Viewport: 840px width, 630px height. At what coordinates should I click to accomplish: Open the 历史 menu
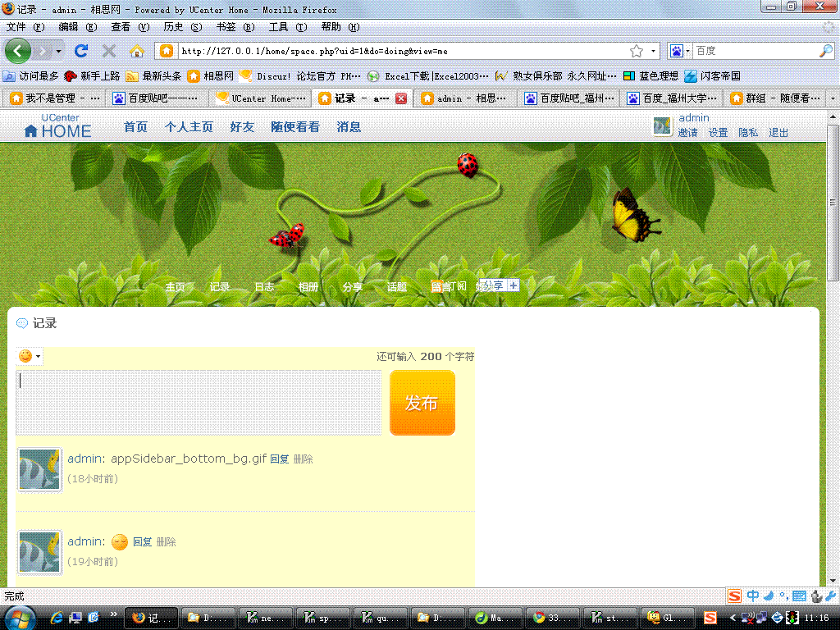point(182,27)
